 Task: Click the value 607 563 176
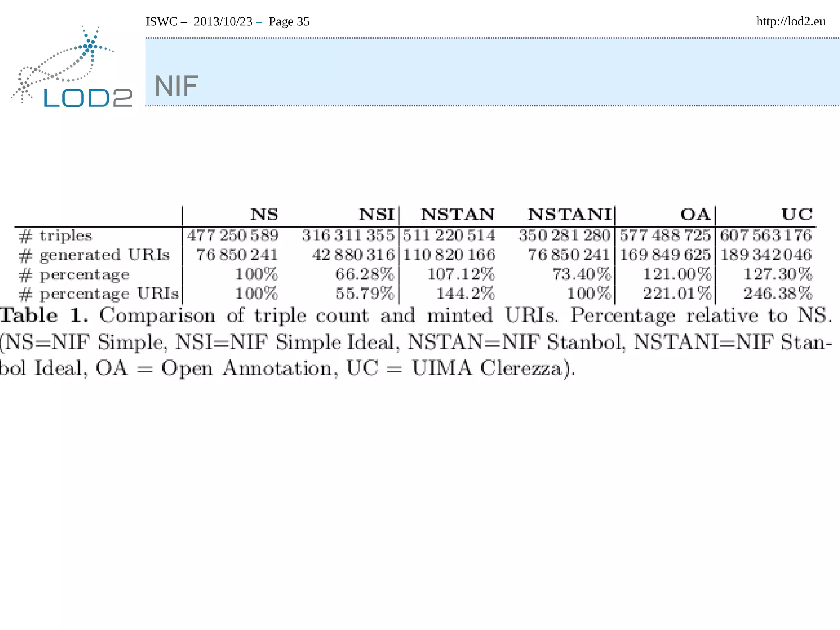click(766, 235)
